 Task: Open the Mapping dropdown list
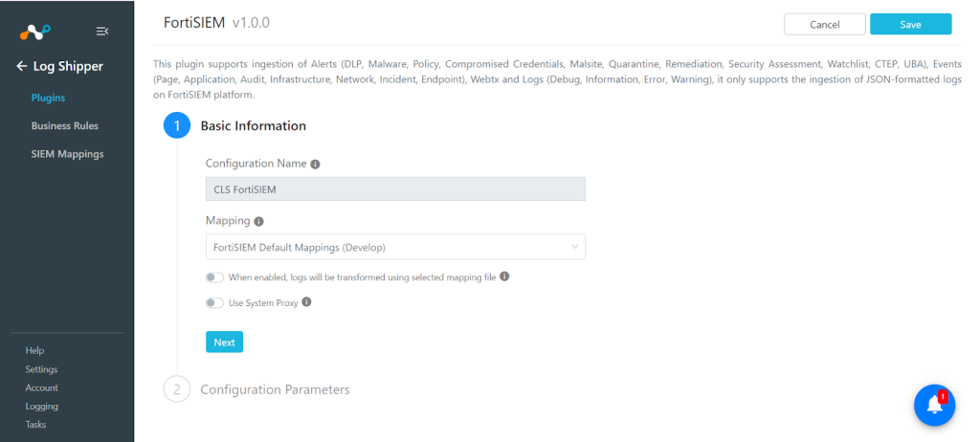[395, 247]
